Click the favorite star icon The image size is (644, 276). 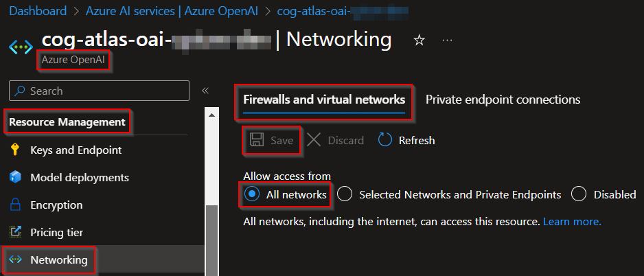(419, 41)
